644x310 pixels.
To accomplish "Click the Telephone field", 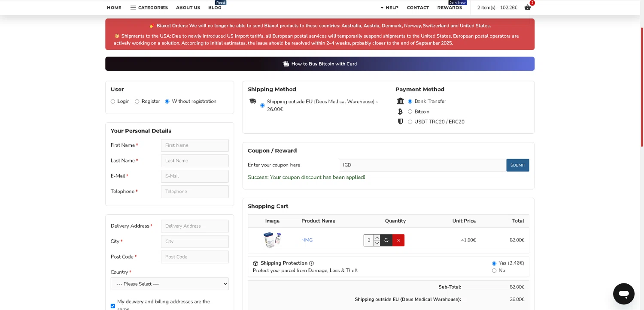I will pos(195,192).
